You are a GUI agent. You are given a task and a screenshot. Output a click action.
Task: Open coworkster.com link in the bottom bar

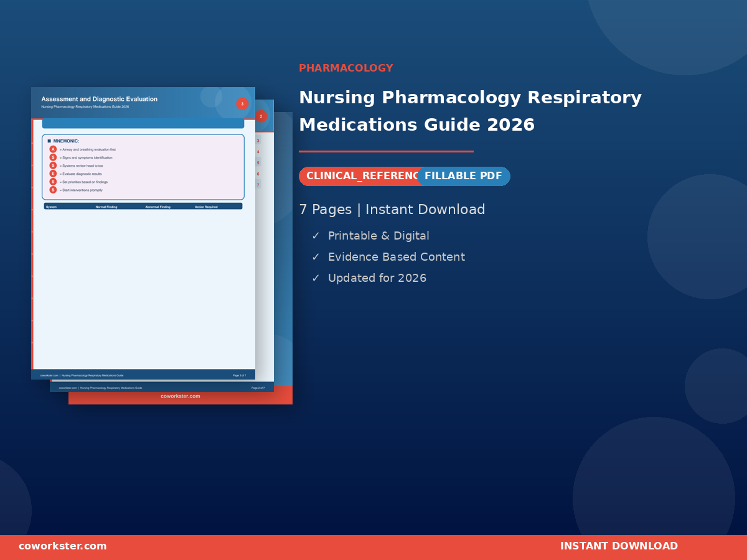63,546
